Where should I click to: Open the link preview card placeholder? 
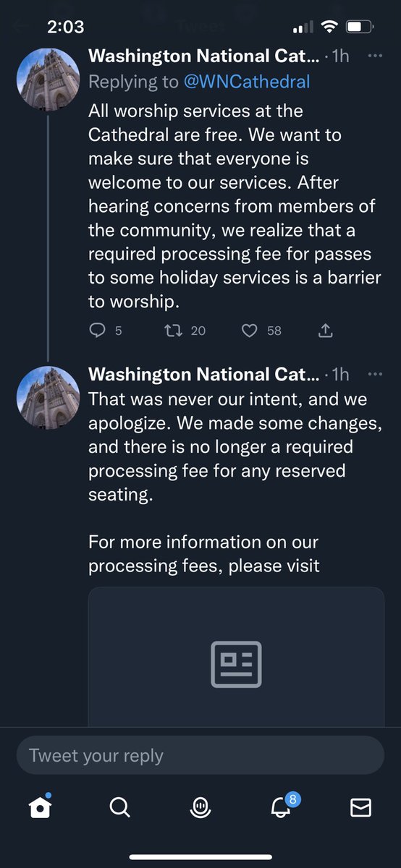point(236,656)
